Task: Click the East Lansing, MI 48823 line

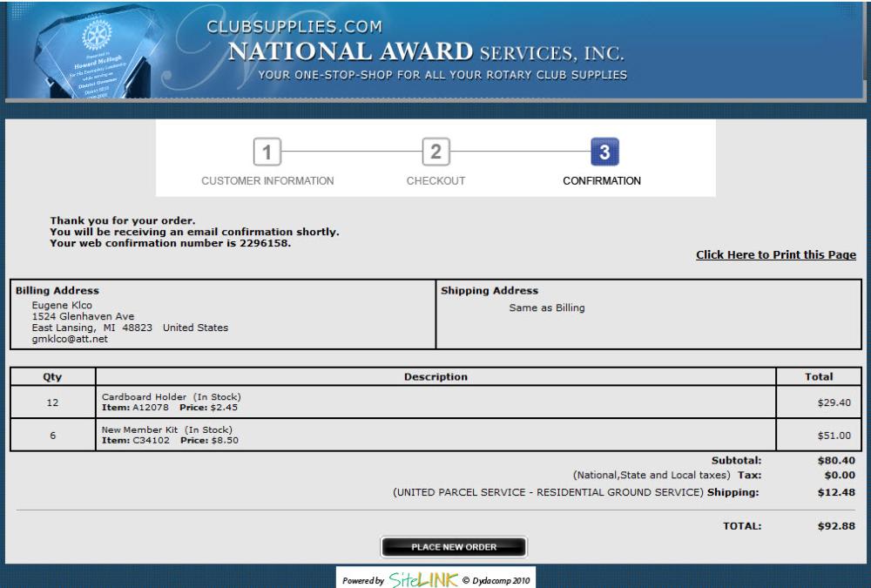Action: click(x=130, y=328)
